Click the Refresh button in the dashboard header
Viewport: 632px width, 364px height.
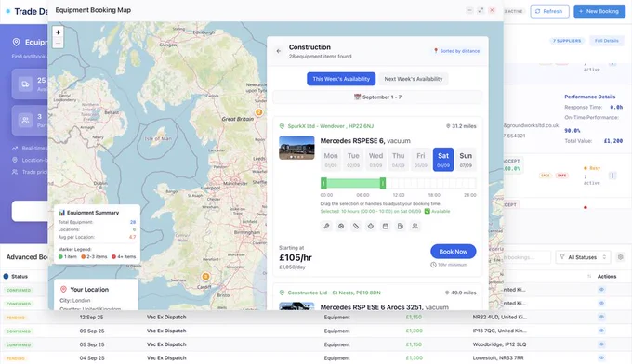549,11
